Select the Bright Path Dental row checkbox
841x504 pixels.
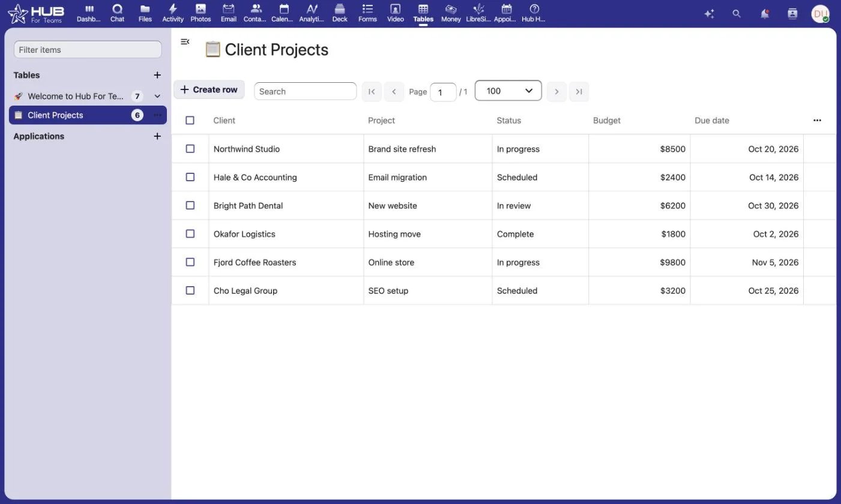coord(190,205)
